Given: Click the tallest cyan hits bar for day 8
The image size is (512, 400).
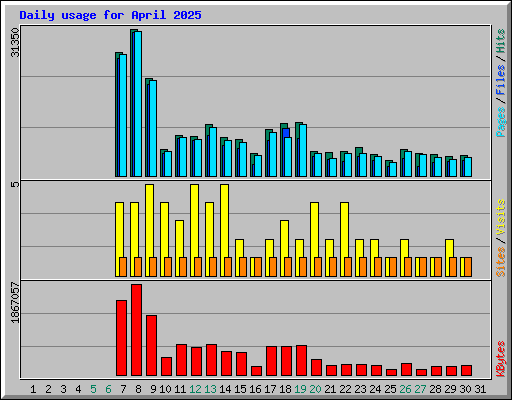Looking at the screenshot, I should (x=138, y=104).
